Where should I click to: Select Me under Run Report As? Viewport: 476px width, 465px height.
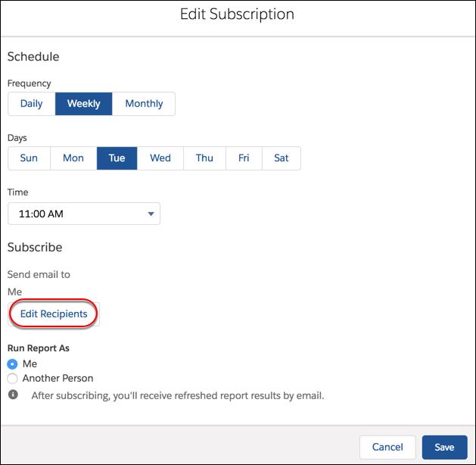[12, 364]
